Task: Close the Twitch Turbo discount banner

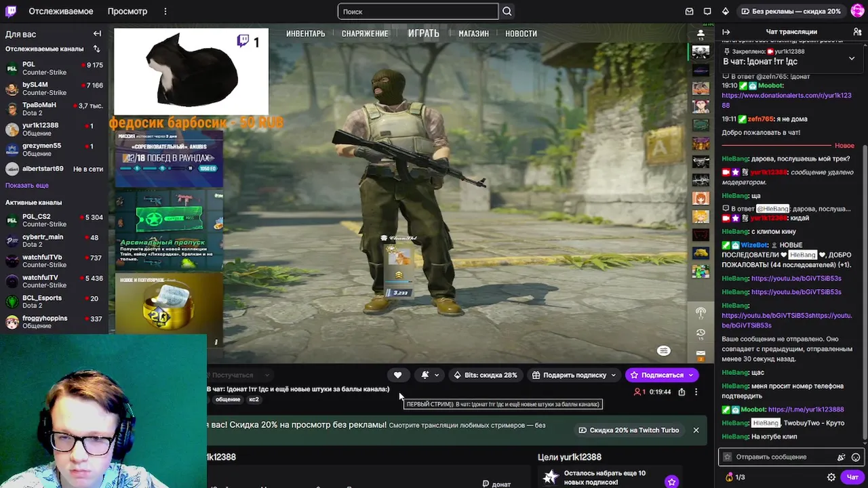Action: (x=696, y=430)
